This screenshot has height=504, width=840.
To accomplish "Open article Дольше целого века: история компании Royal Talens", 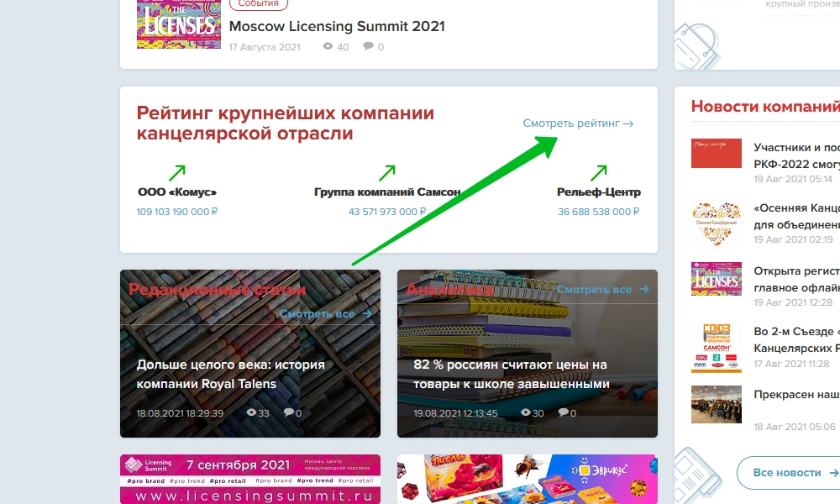I will coord(230,374).
